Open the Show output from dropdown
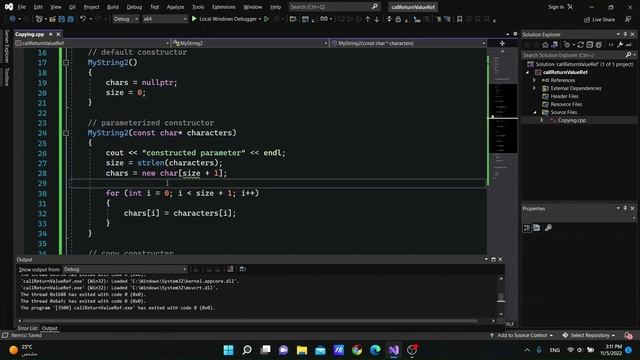 point(125,269)
